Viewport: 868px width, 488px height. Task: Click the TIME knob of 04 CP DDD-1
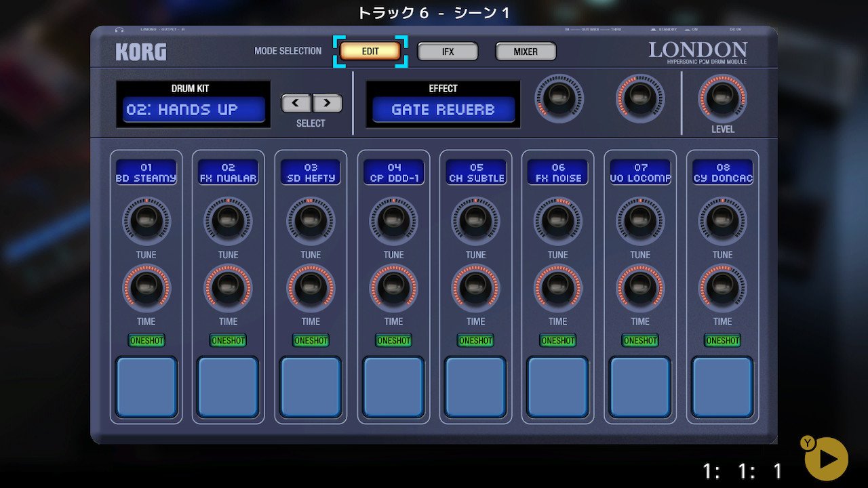(393, 288)
